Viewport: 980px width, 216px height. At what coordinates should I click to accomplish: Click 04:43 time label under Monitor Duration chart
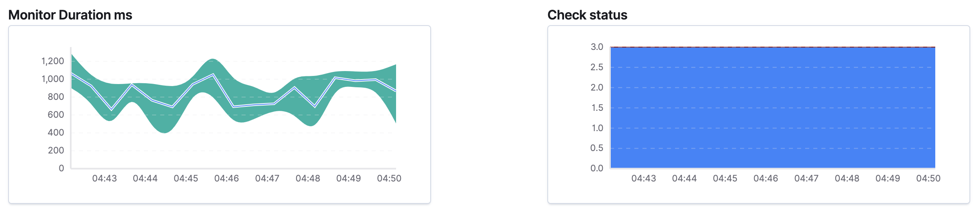coord(105,179)
